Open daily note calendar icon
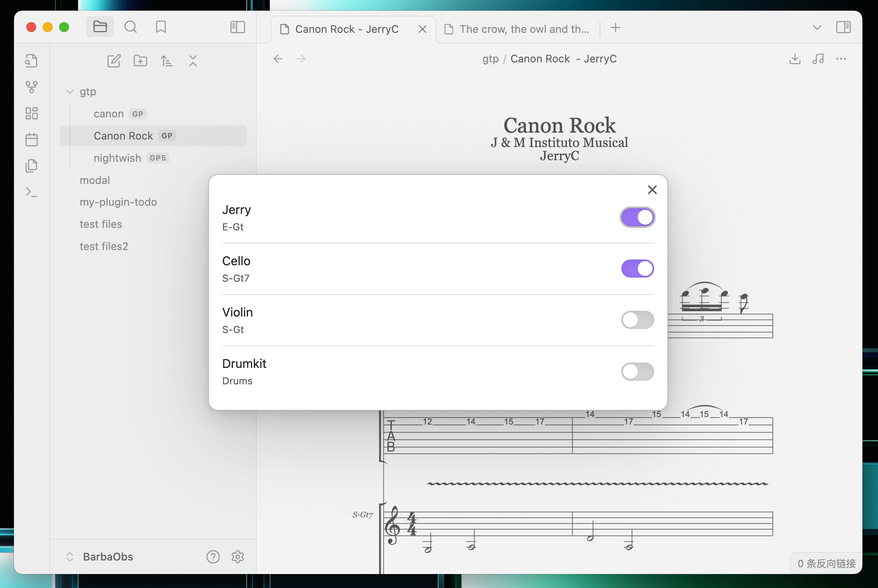The image size is (878, 588). click(x=32, y=140)
